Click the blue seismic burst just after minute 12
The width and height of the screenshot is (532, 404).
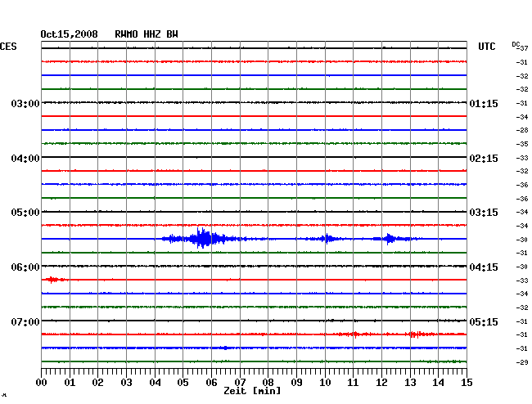point(390,239)
